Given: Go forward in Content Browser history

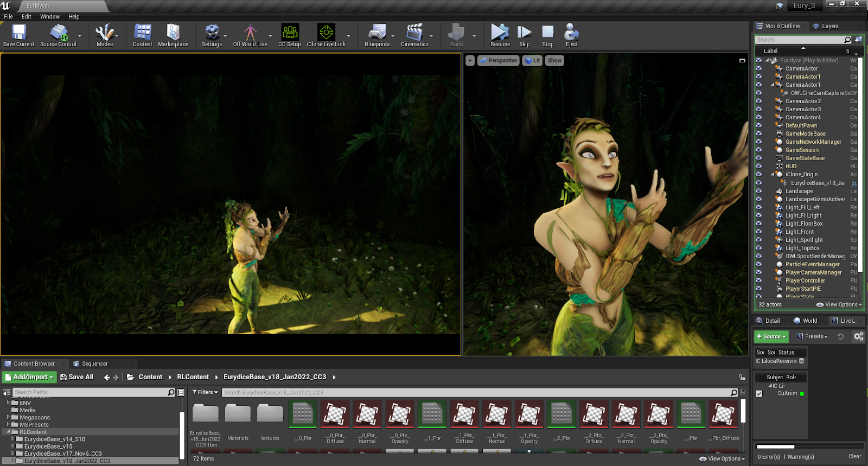Looking at the screenshot, I should [x=116, y=378].
